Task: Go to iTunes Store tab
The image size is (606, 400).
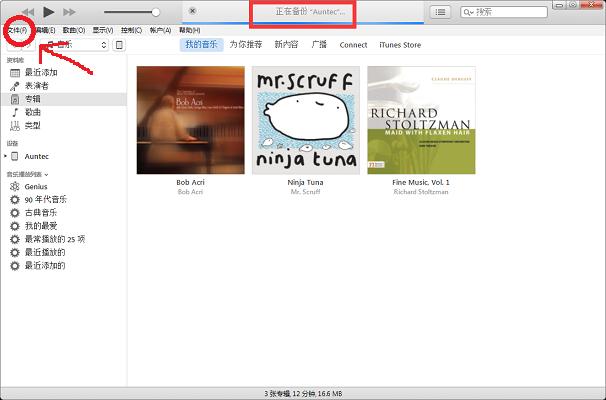Action: [399, 45]
